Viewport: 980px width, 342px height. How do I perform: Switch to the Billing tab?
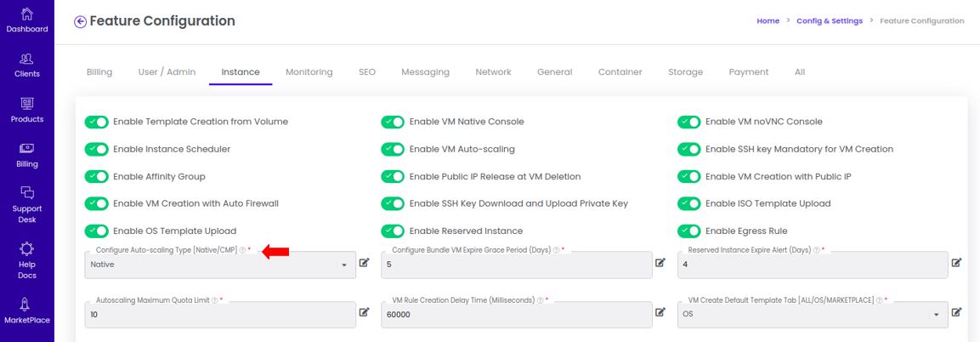pos(99,72)
